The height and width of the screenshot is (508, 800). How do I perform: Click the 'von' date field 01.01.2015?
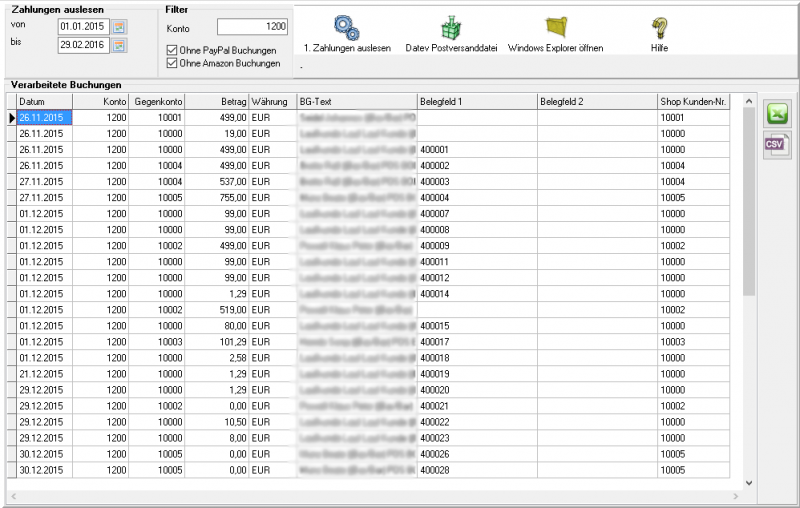83,26
